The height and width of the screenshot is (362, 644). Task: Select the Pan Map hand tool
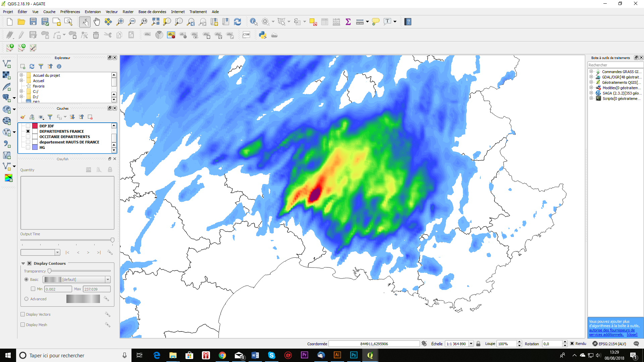click(97, 22)
